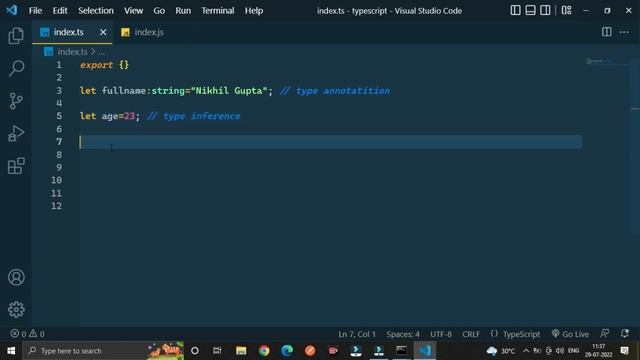Click index.ts in the breadcrumb
Viewport: 640px width, 360px height.
[72, 52]
